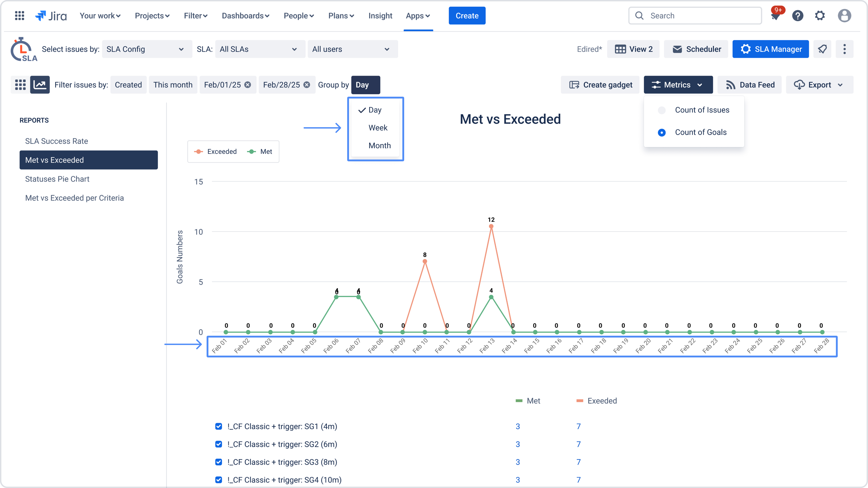868x488 pixels.
Task: Click the pin icon next to SLA Manager
Action: point(822,49)
